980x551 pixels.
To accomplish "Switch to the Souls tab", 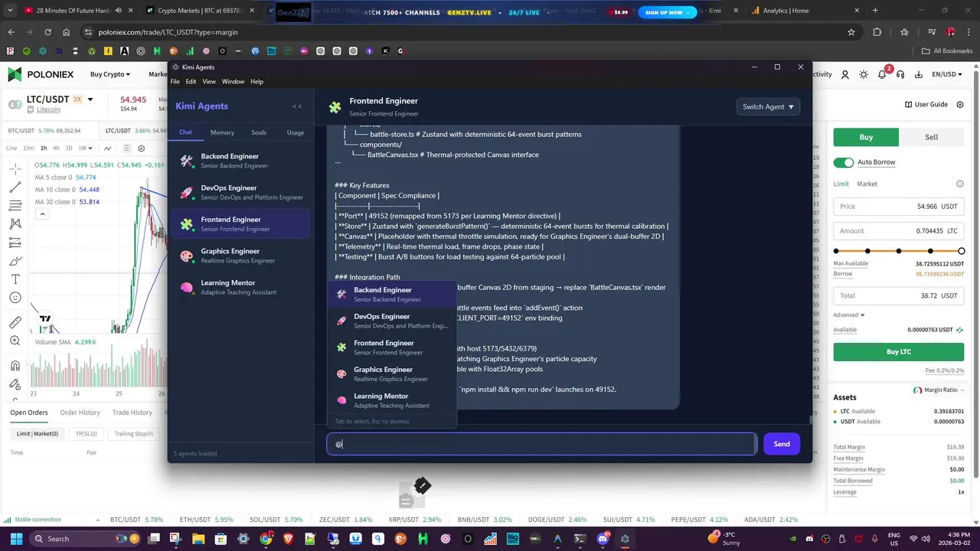I will pyautogui.click(x=259, y=132).
